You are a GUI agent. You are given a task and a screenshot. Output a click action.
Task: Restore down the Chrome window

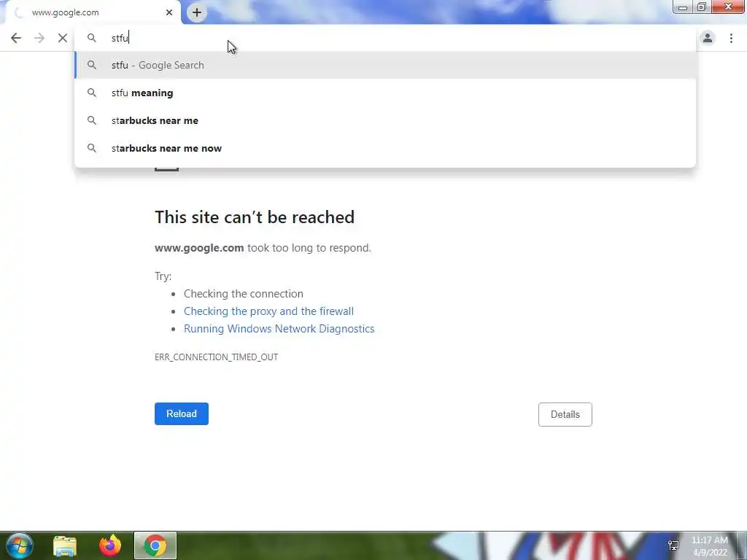702,7
